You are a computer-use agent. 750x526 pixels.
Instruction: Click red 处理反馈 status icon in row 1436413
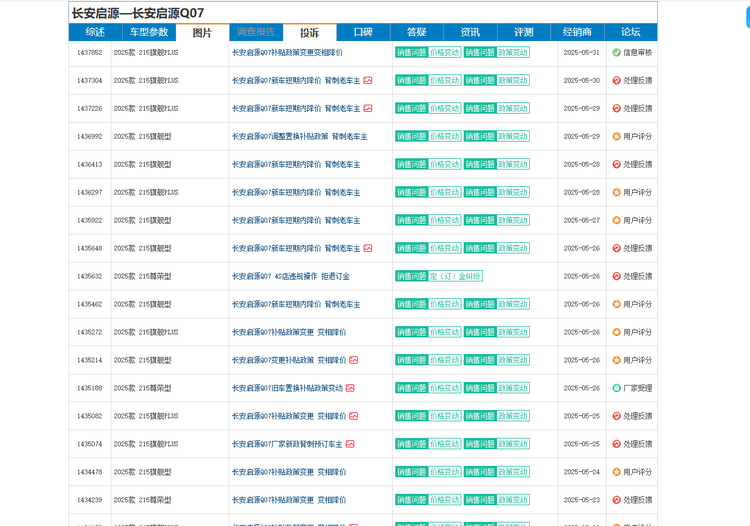(x=617, y=164)
